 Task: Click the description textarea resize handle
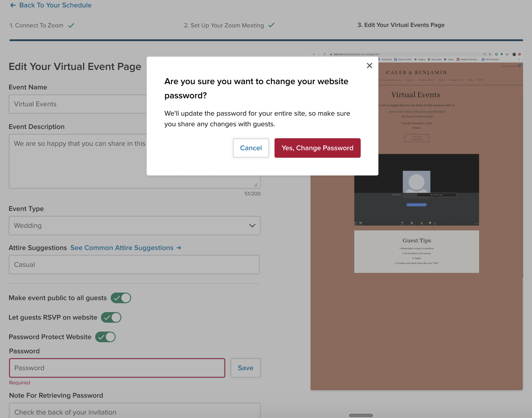(x=256, y=185)
